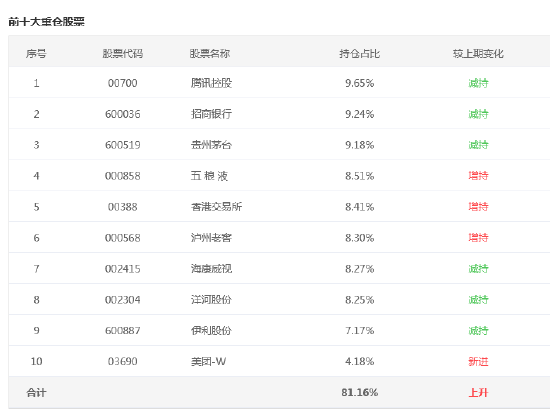Click stock code 00700
The image size is (550, 411).
(122, 83)
